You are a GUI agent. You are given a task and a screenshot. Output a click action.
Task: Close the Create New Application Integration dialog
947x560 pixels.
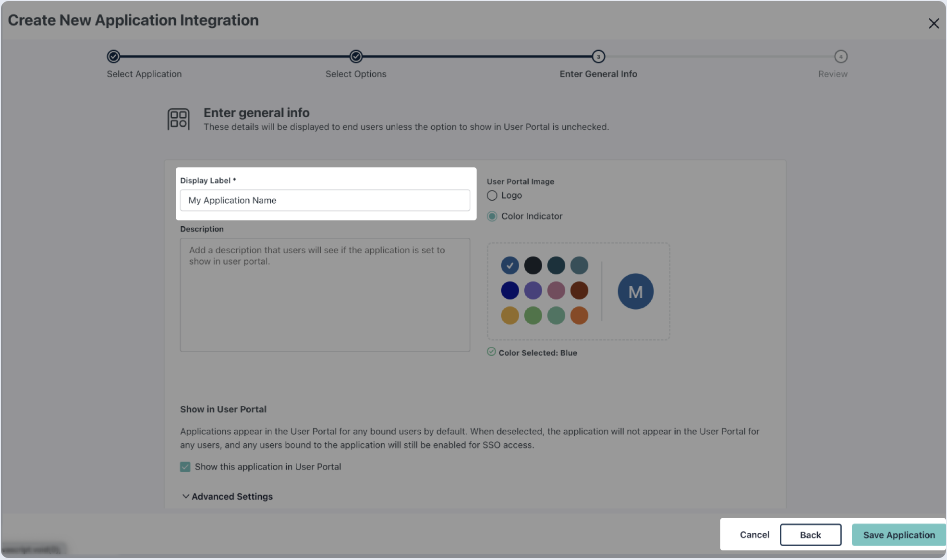(x=933, y=24)
